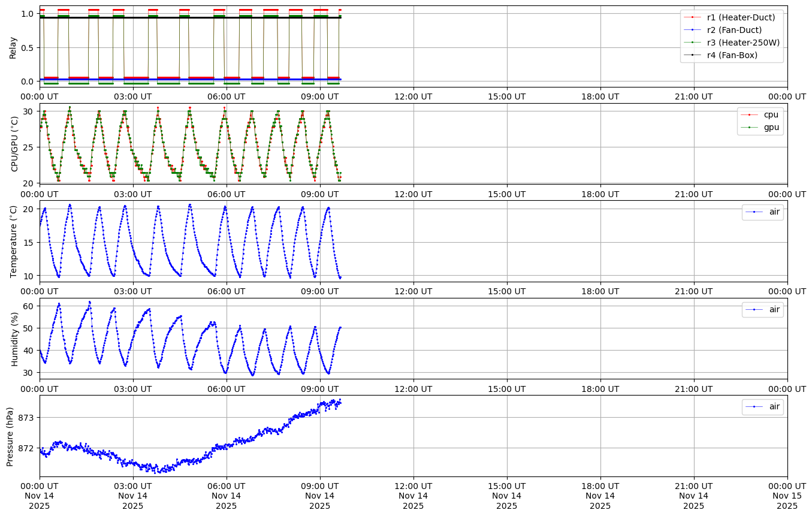Click the Humidity (%) axis label

pyautogui.click(x=14, y=339)
